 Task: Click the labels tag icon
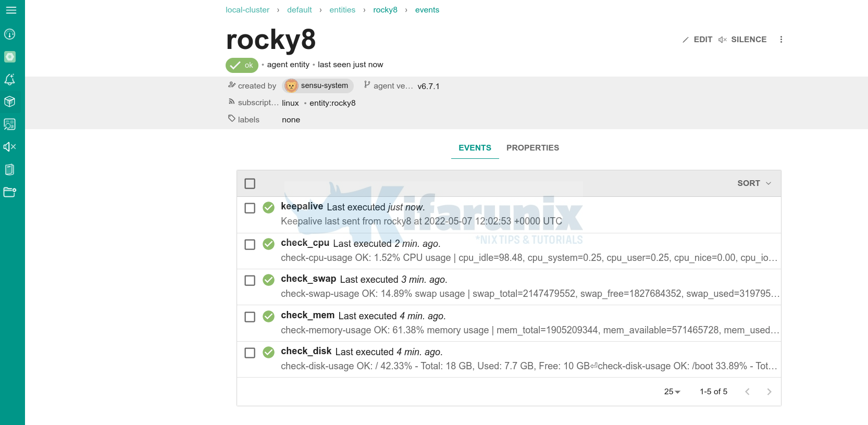[x=232, y=119]
